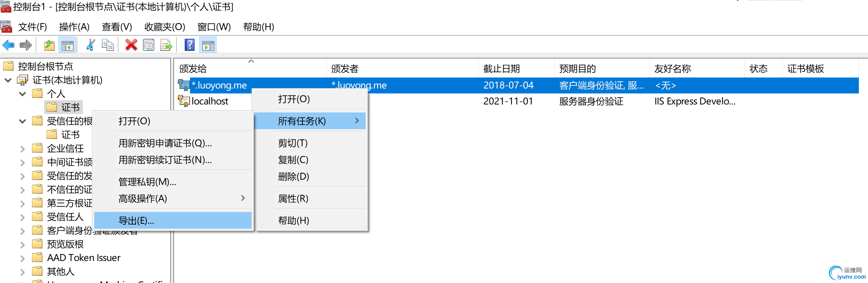Click the red X Delete toolbar icon

coord(131,45)
